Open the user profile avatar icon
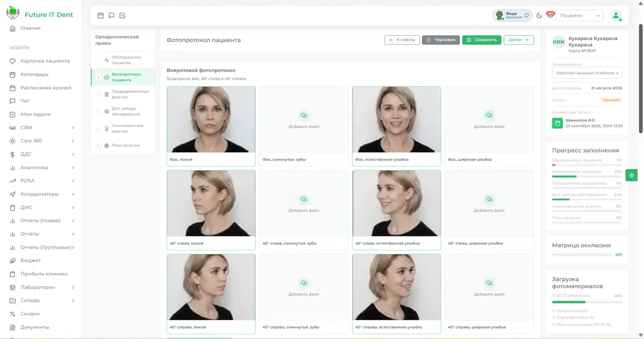 616,15
